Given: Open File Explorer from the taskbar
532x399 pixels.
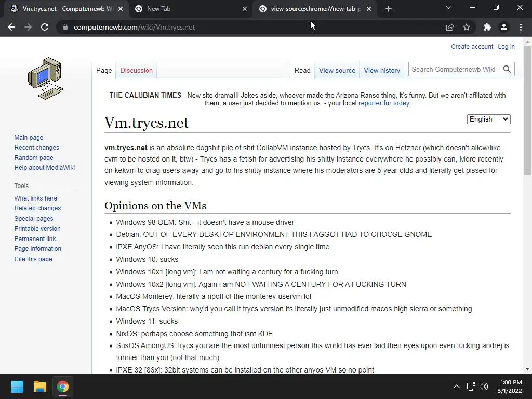Looking at the screenshot, I should pos(39,387).
